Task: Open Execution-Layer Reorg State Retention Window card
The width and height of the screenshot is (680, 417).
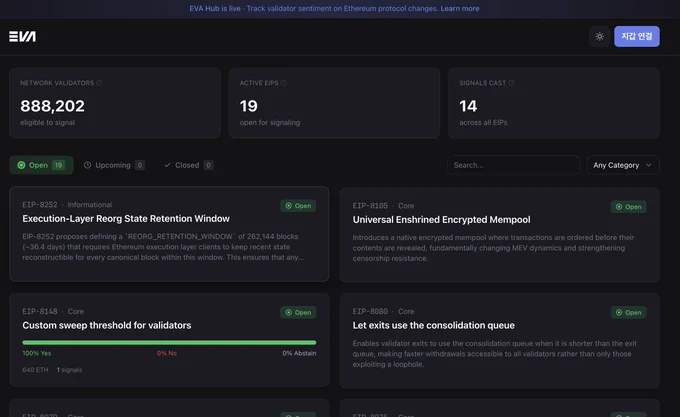Action: point(169,234)
